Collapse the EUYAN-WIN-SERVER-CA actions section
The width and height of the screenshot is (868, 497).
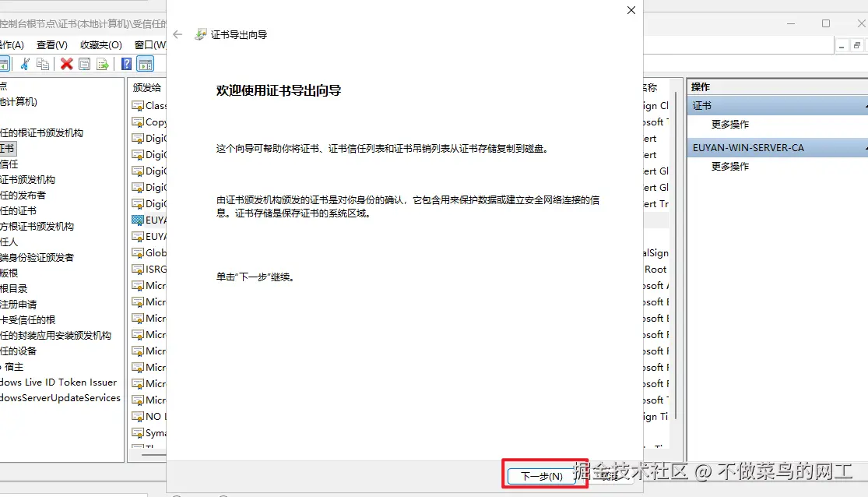pos(865,148)
